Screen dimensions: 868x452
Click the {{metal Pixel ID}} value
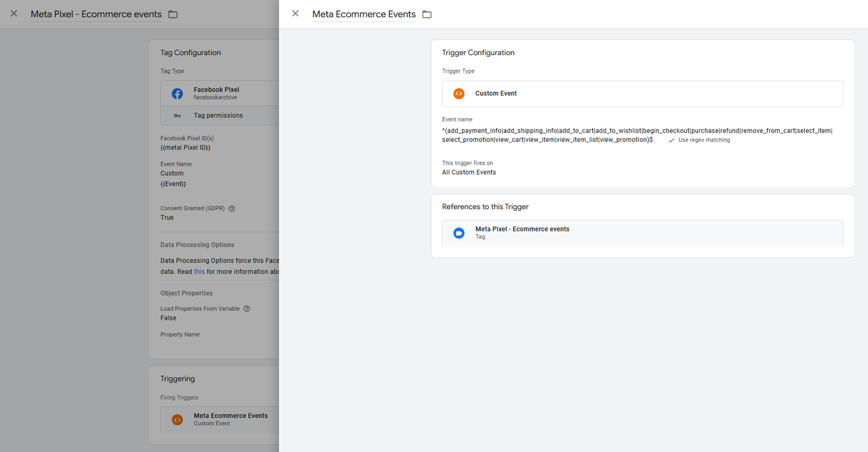tap(186, 148)
